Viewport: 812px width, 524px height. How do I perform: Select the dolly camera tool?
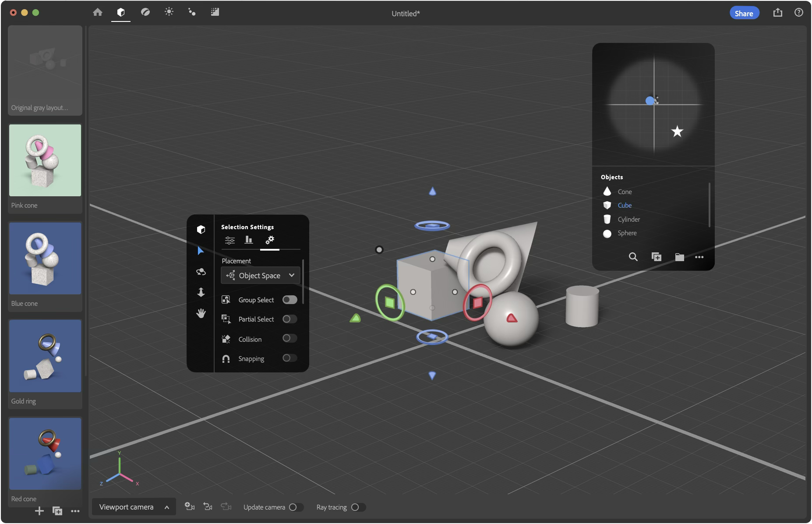point(201,292)
